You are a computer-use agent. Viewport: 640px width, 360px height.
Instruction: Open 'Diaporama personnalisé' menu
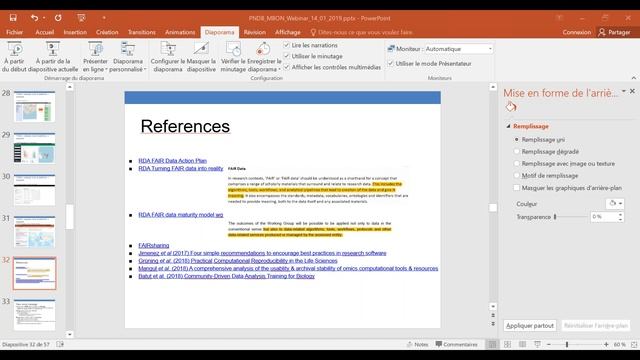click(x=128, y=57)
